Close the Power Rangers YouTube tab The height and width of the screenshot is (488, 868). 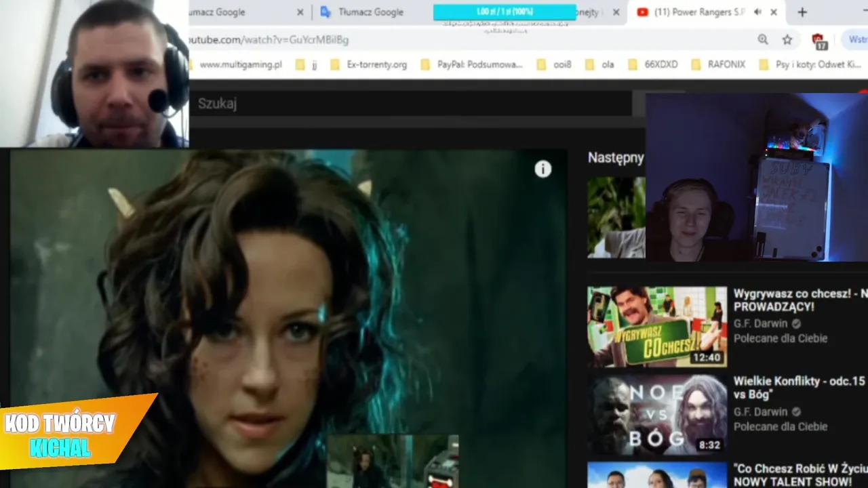click(x=774, y=12)
